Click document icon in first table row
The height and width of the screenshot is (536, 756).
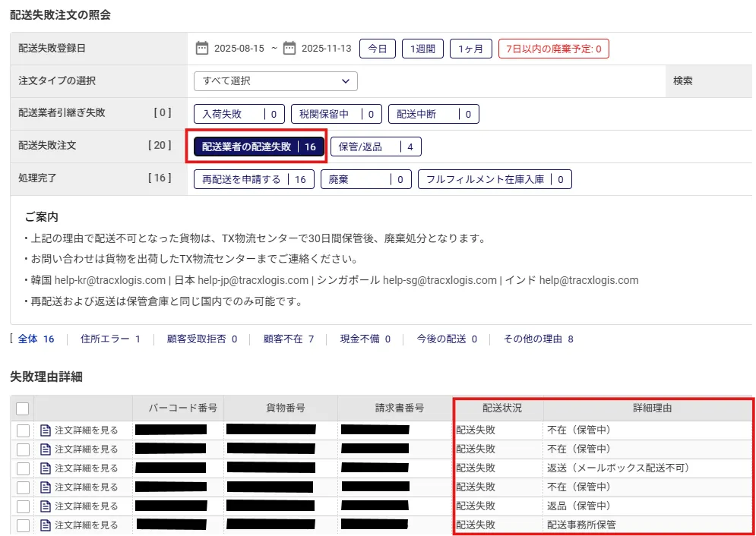(x=46, y=430)
